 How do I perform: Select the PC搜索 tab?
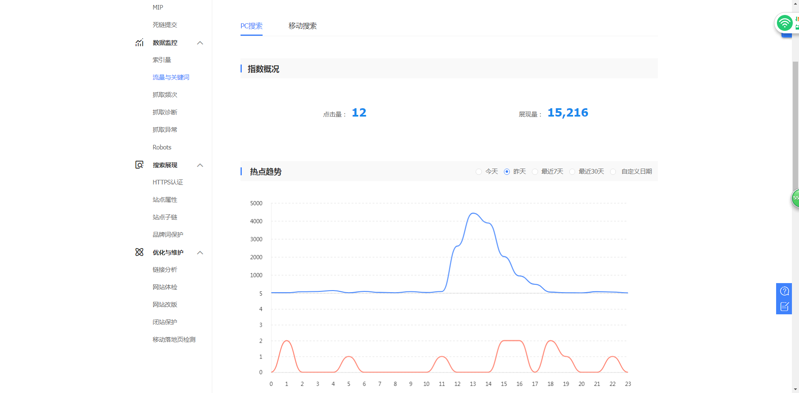pos(251,26)
